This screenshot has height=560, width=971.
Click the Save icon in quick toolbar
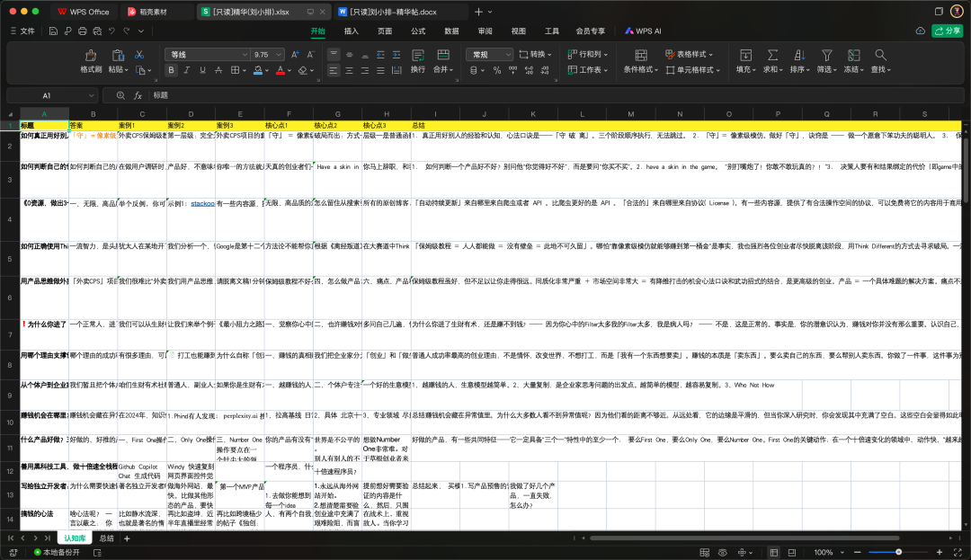tap(53, 31)
